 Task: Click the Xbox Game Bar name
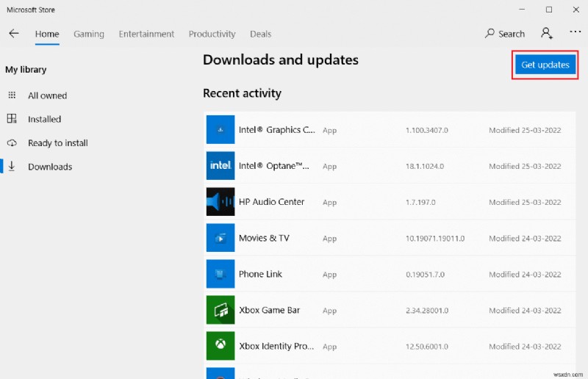click(x=269, y=310)
